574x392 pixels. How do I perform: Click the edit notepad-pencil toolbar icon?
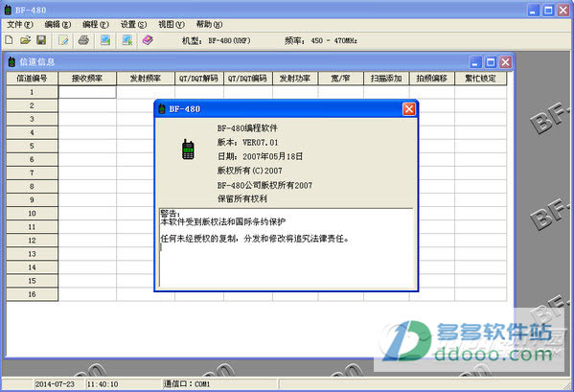(x=63, y=40)
